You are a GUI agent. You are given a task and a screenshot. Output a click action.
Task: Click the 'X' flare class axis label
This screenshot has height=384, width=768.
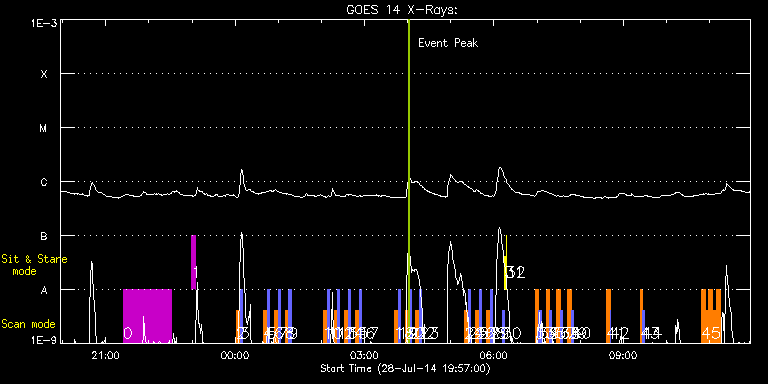point(44,74)
